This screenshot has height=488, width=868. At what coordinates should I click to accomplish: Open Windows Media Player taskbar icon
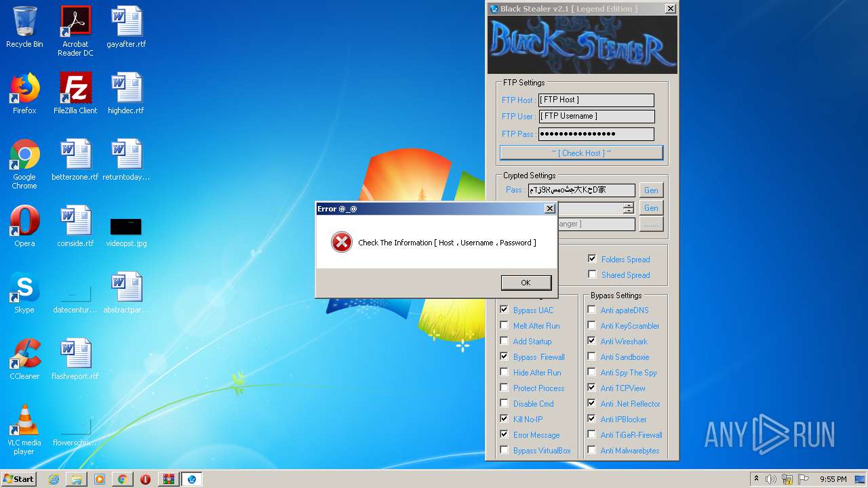(x=100, y=479)
